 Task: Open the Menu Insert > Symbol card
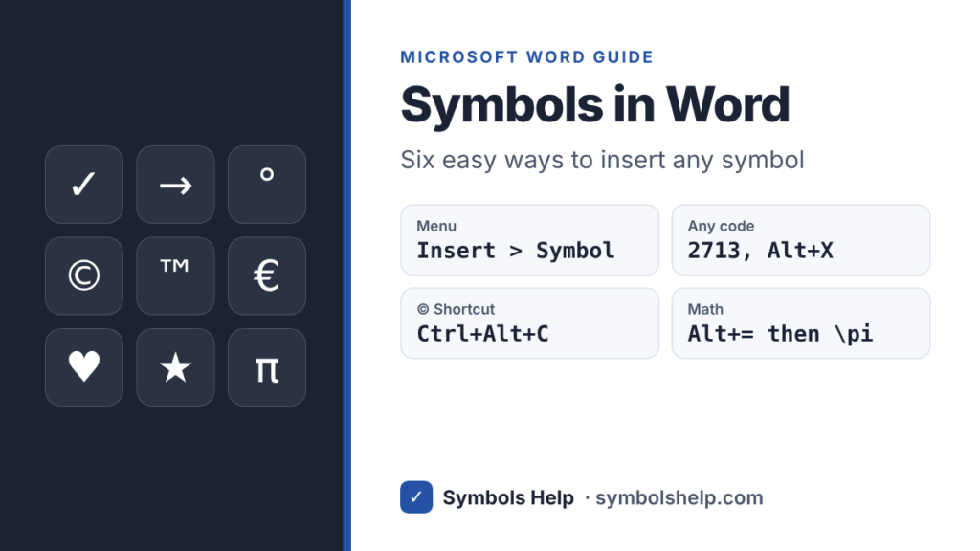tap(529, 240)
